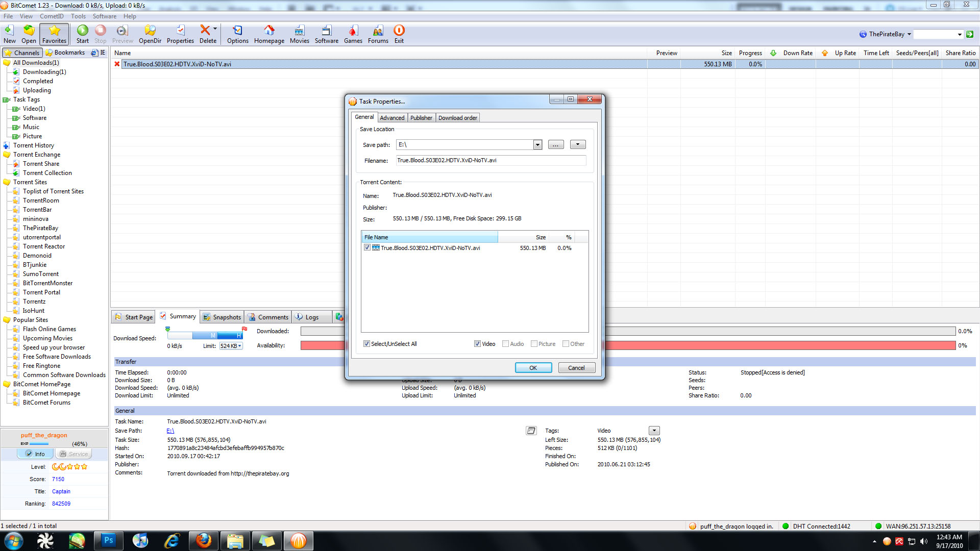Collapse the Popular Sites tree node
This screenshot has height=551, width=980.
[x=7, y=320]
